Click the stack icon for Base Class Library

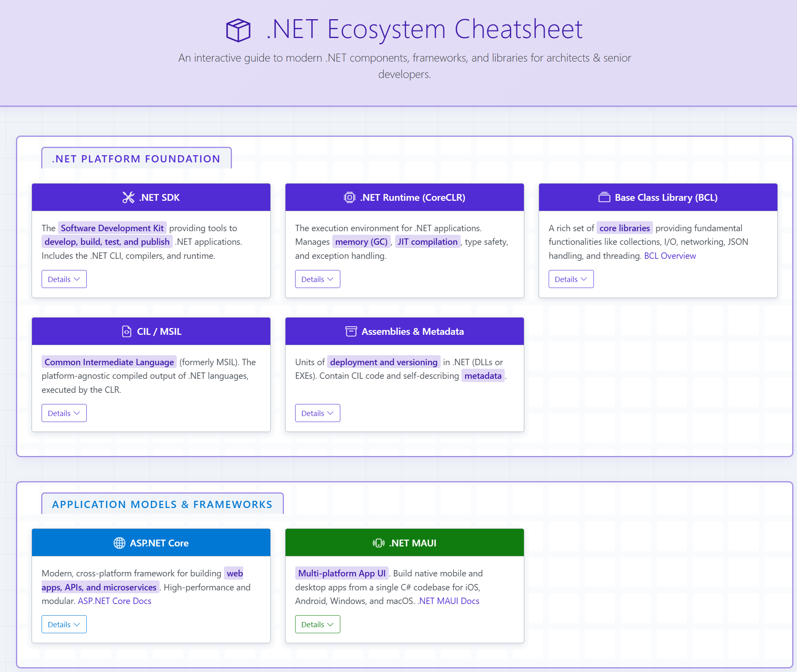point(604,198)
